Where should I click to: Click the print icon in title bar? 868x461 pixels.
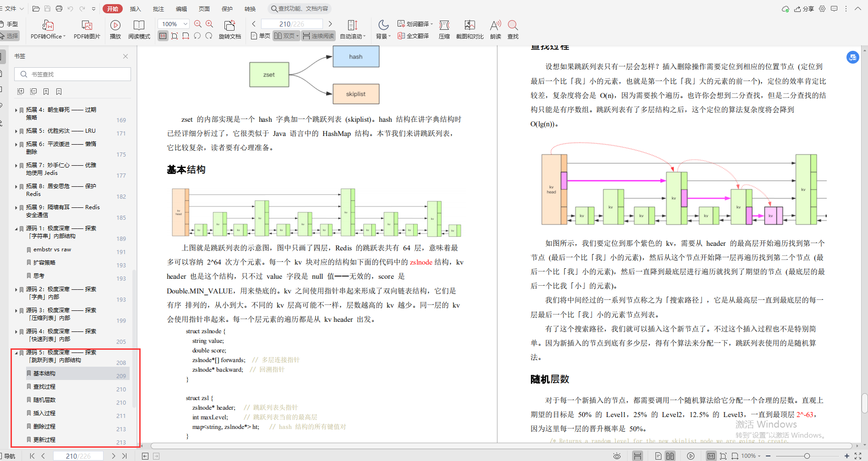[59, 9]
